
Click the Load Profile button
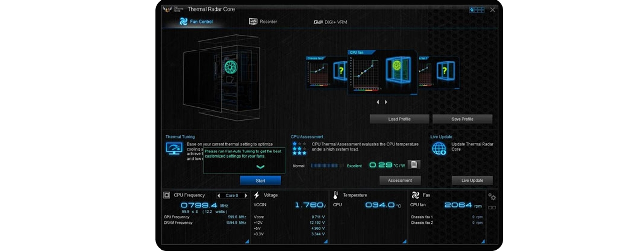tap(399, 119)
